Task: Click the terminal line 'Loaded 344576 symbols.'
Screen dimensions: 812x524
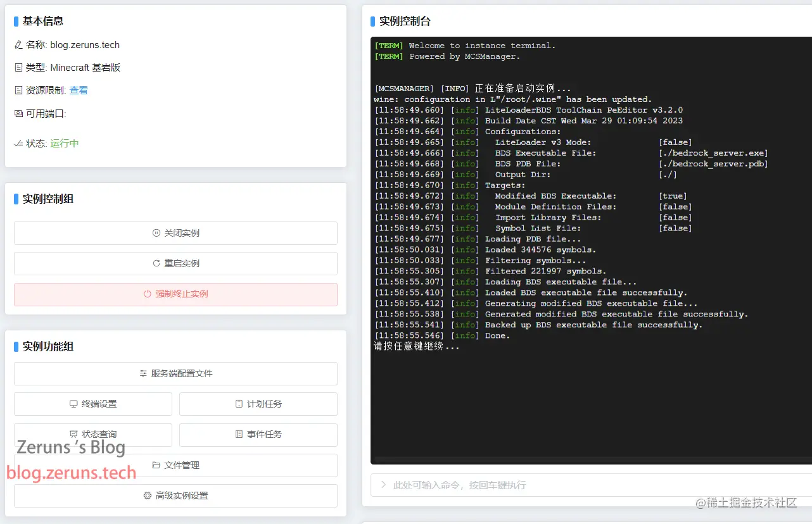Action: (541, 250)
